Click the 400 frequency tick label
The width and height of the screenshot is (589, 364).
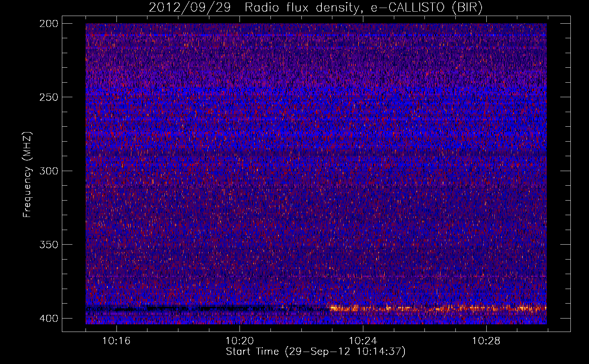48,318
